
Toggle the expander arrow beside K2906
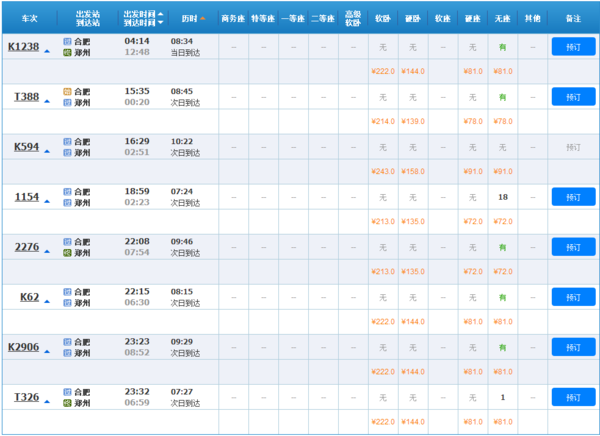tap(47, 348)
